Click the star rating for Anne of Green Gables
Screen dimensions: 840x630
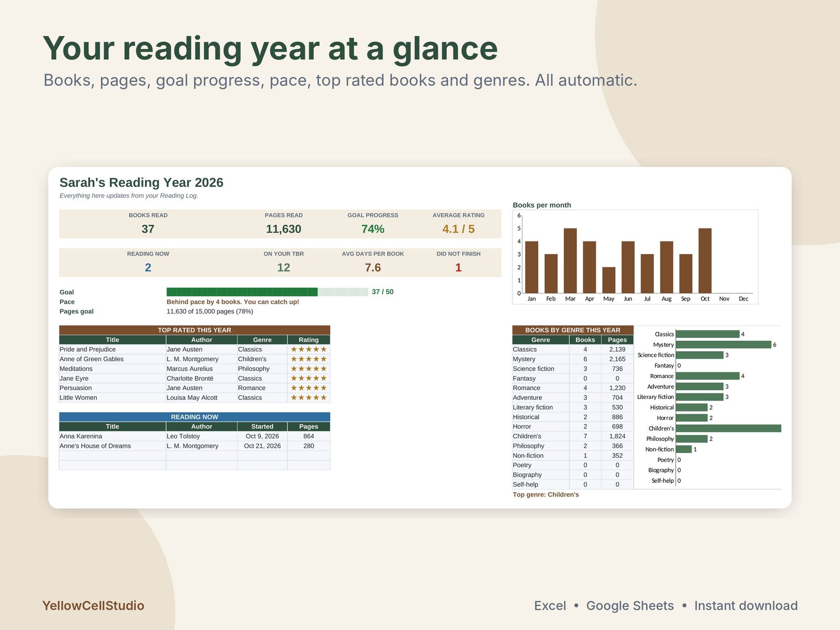click(309, 359)
